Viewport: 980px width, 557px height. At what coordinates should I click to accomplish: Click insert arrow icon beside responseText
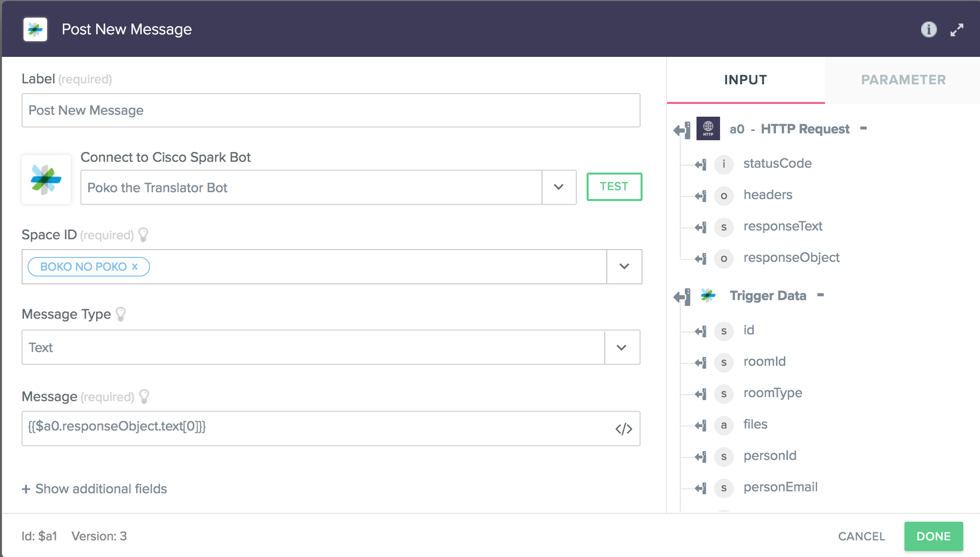pyautogui.click(x=700, y=227)
